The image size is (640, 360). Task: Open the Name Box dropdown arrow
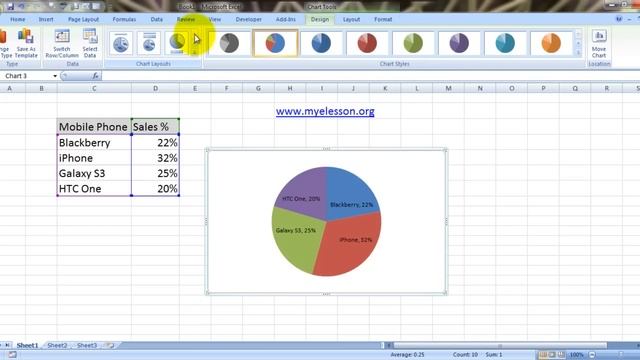[x=55, y=76]
